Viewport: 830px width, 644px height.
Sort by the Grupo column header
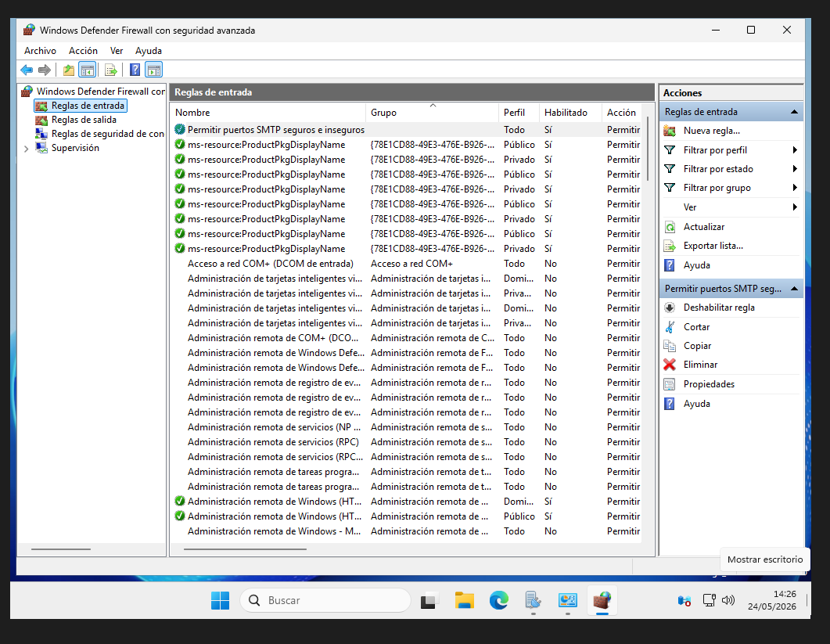(432, 113)
